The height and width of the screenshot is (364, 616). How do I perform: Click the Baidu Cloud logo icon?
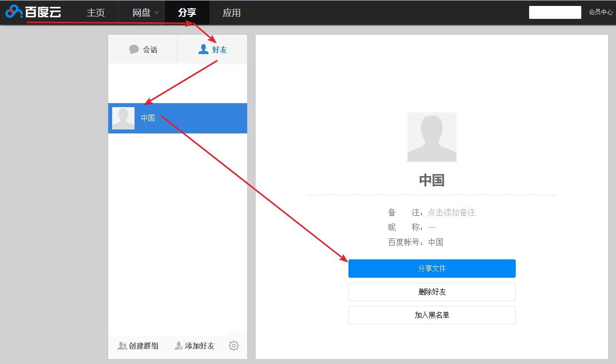pyautogui.click(x=13, y=11)
